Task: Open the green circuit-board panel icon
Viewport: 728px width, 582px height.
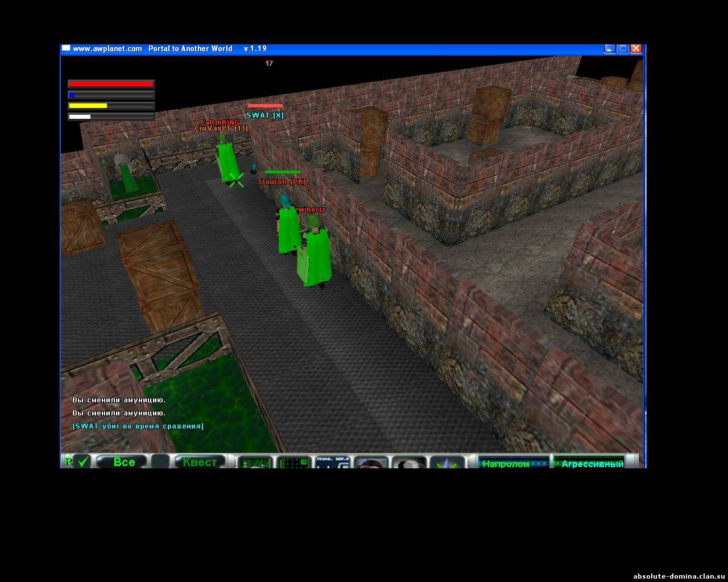Action: click(254, 463)
